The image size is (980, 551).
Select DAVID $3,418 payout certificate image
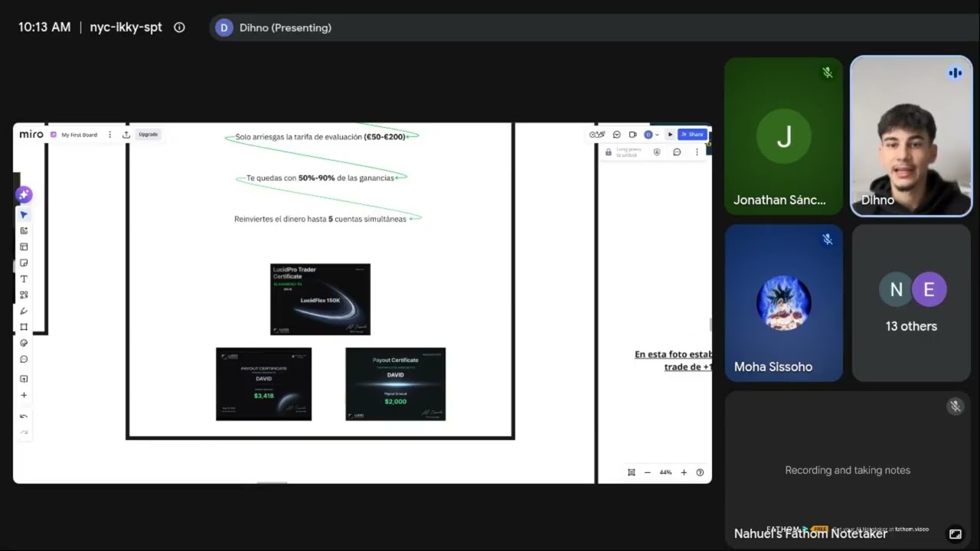point(263,384)
